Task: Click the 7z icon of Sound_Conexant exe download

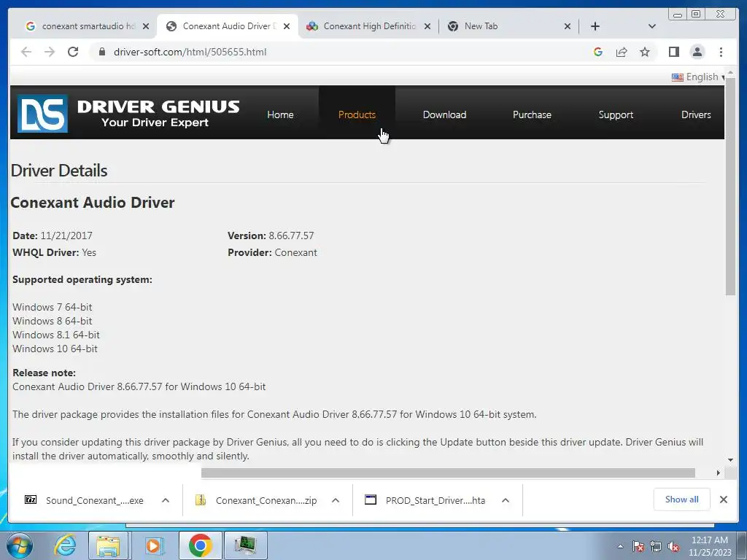Action: (31, 499)
